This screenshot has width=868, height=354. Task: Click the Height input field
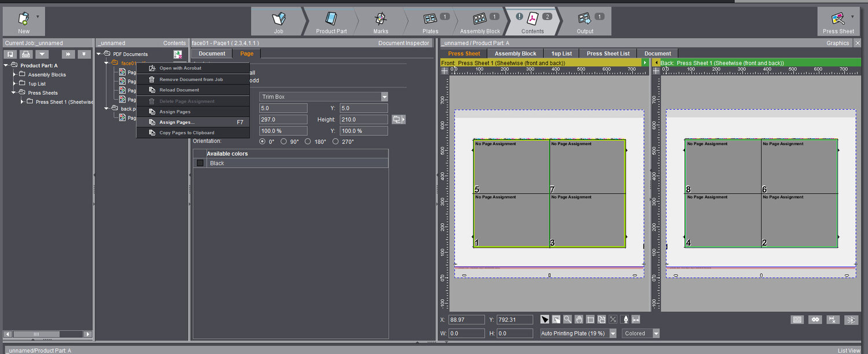(x=363, y=119)
